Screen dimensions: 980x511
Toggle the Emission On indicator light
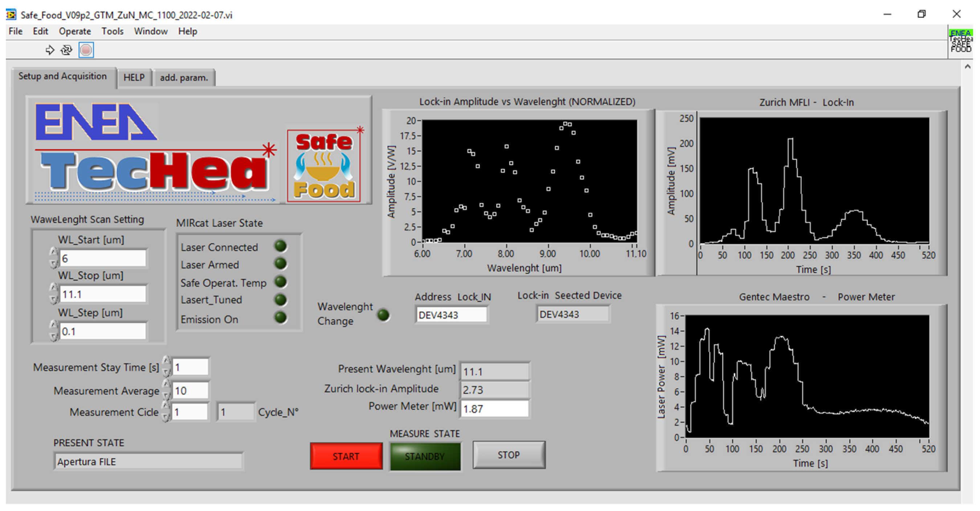[280, 317]
